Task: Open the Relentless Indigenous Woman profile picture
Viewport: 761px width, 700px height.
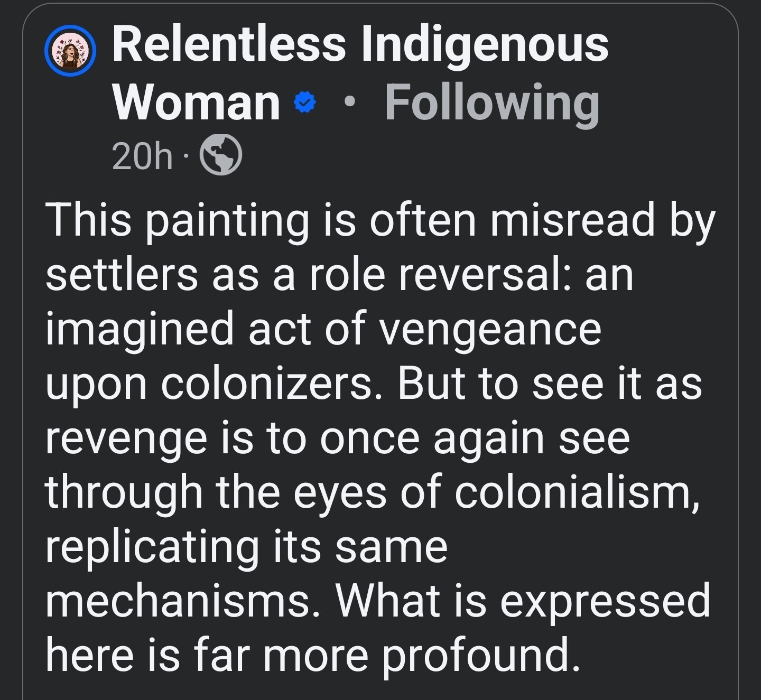Action: coord(70,51)
